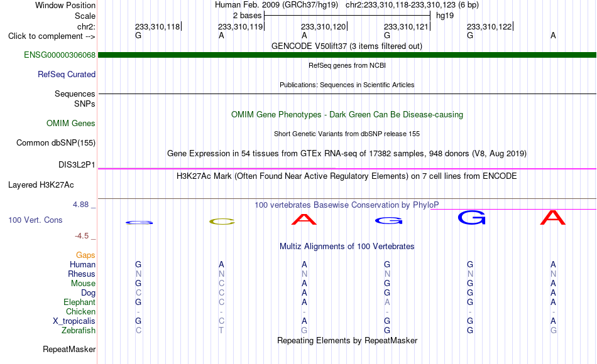Screen dimensions: 597x364
Task: Click the ENSG00000306068 gene label
Action: (x=60, y=55)
